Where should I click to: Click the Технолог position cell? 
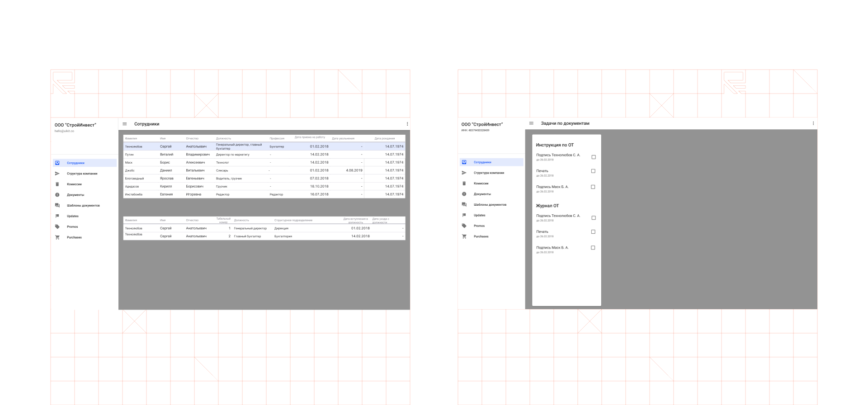[x=222, y=163]
